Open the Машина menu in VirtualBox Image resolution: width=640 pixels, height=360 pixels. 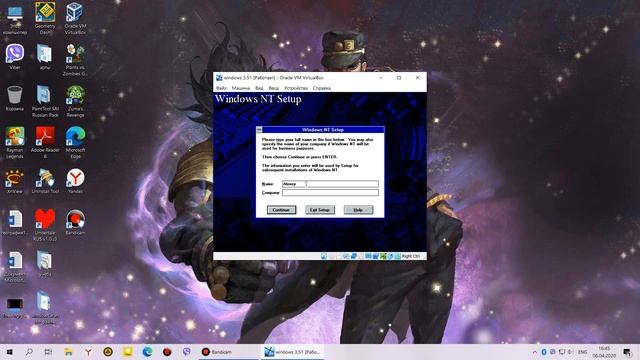tap(241, 88)
